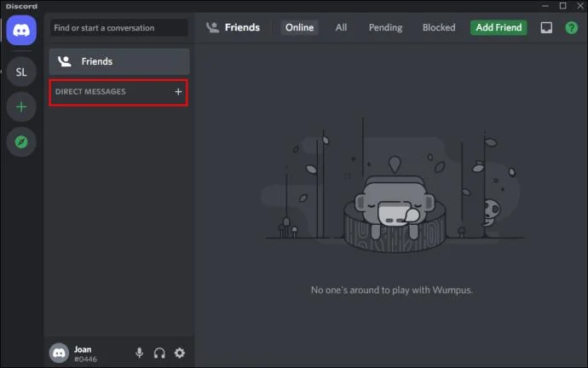Open the green Help icon
The height and width of the screenshot is (368, 588).
(x=572, y=28)
